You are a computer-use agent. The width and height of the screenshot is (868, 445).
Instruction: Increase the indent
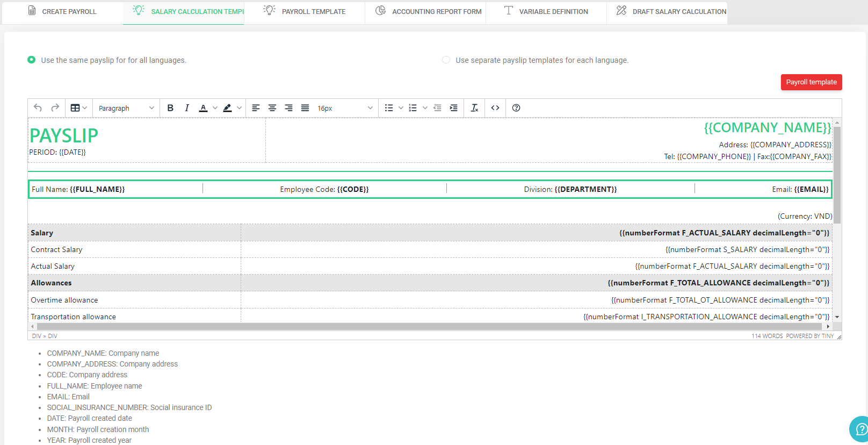(x=454, y=108)
